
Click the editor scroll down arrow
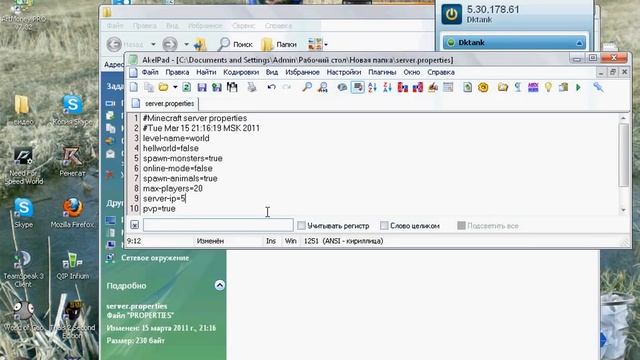(x=623, y=210)
